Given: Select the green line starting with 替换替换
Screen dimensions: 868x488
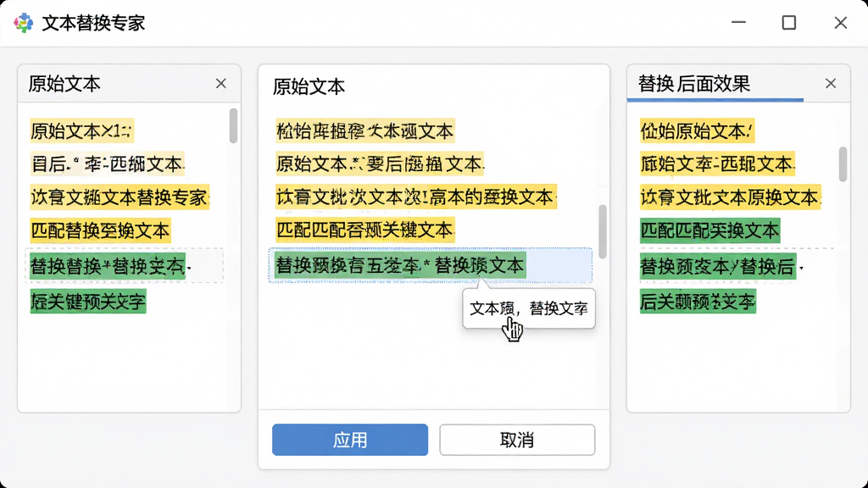Looking at the screenshot, I should 108,266.
